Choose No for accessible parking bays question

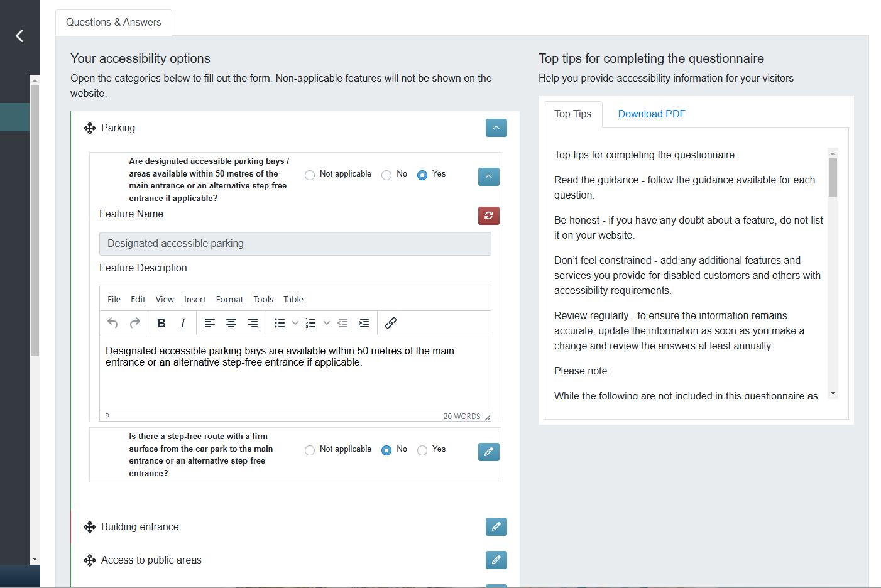point(386,175)
